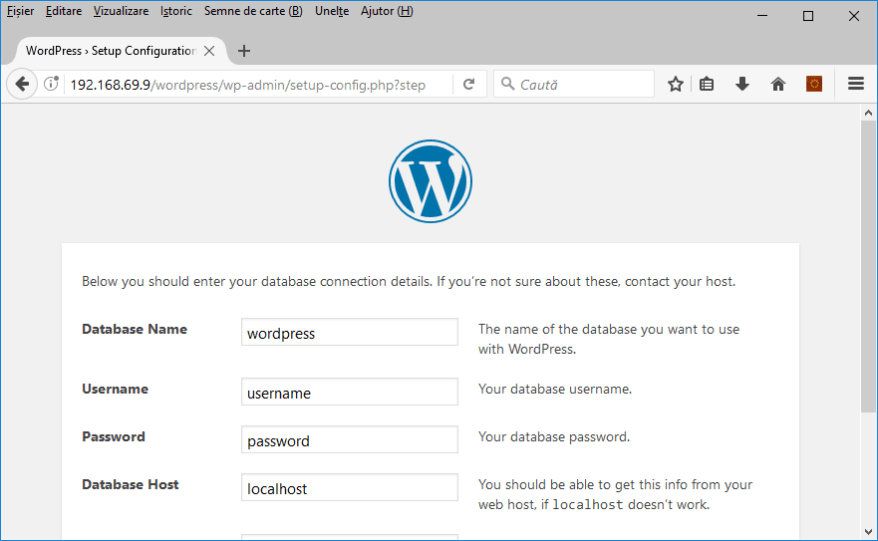Select the WordPress Setup Configuration tab
Viewport: 878px width, 541px height.
pyautogui.click(x=110, y=51)
